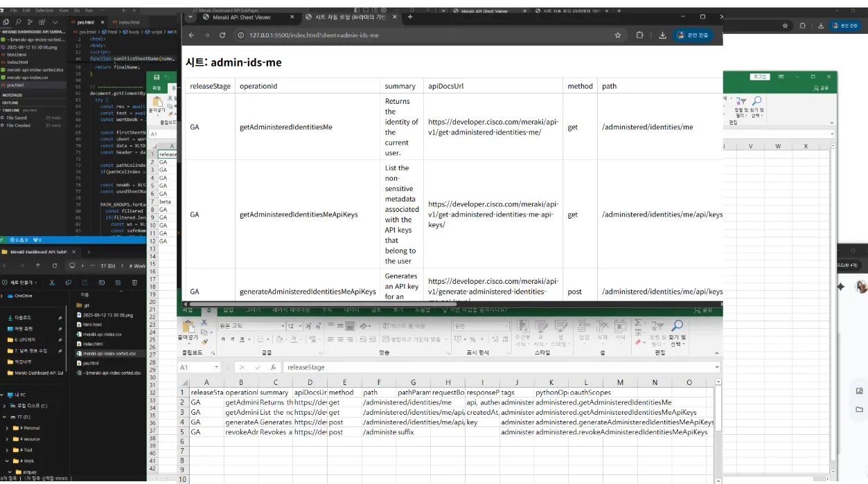
Task: Open the VS Code Selection menu
Action: [44, 11]
